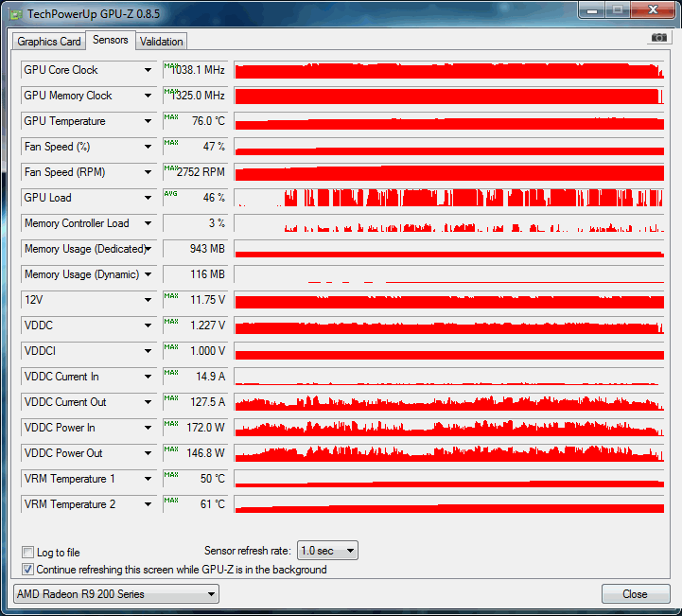Open the Memory Usage (Dynamic) dropdown

pos(148,274)
